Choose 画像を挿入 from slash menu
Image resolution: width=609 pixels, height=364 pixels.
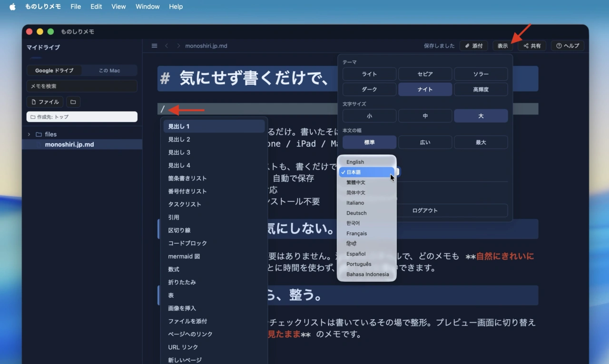coord(214,308)
